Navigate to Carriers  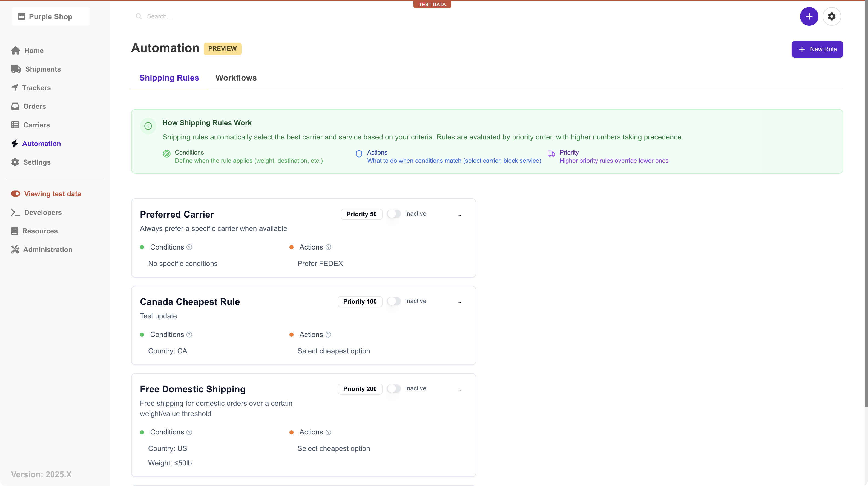tap(36, 125)
